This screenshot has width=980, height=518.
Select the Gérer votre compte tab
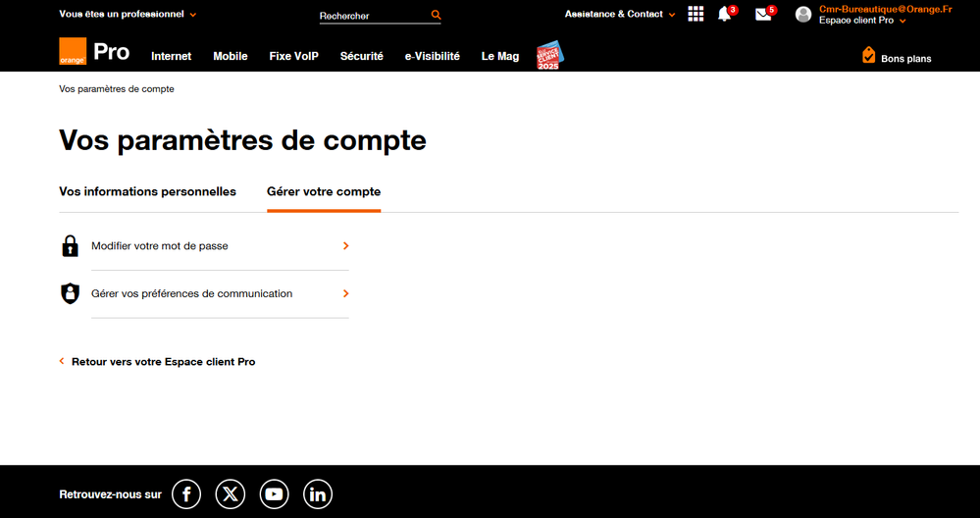coord(324,192)
